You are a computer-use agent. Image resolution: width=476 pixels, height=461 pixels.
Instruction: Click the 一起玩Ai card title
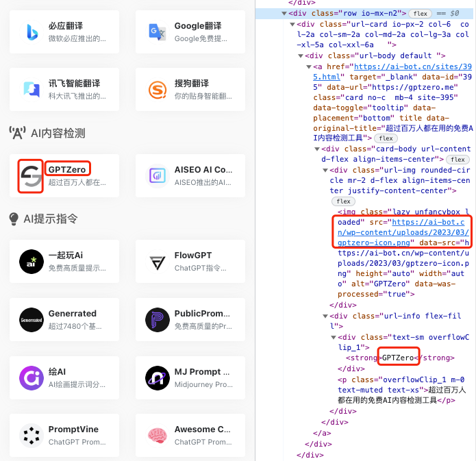(66, 255)
